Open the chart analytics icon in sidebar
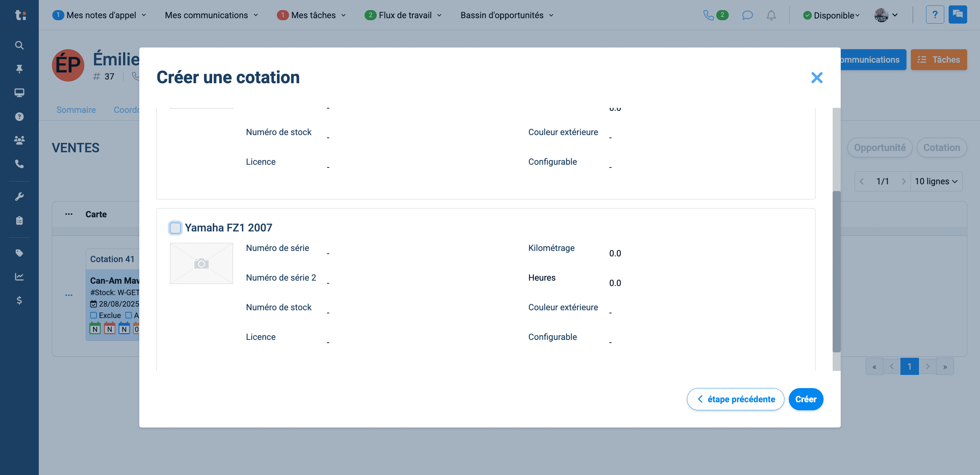Image resolution: width=980 pixels, height=475 pixels. point(20,277)
